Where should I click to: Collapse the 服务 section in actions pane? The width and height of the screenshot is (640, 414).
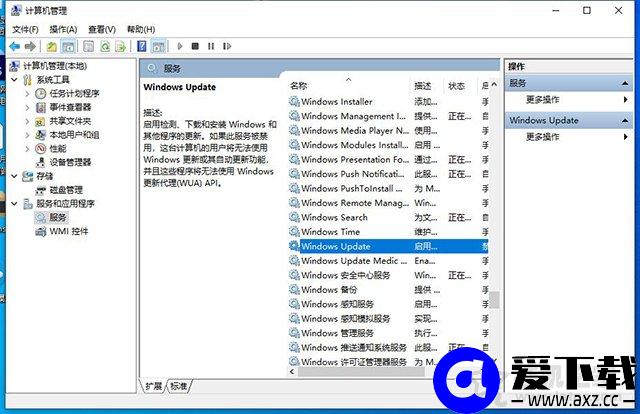click(x=624, y=83)
